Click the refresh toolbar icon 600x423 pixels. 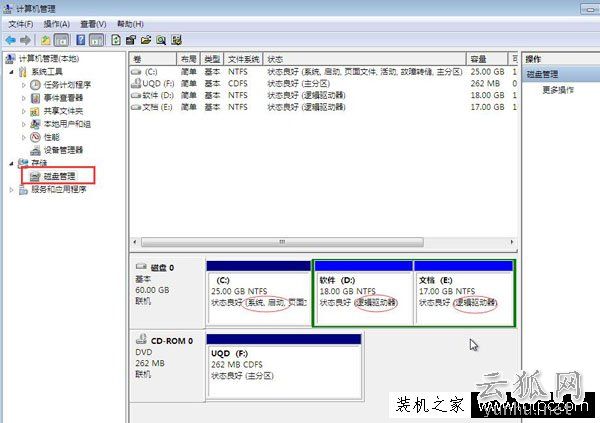(x=116, y=40)
